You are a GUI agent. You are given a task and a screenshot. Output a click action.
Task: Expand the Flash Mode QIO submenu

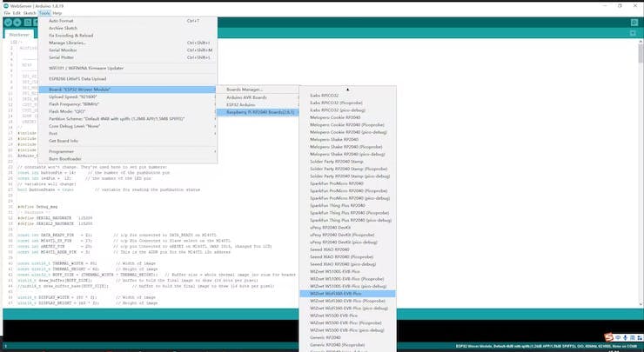(x=127, y=111)
